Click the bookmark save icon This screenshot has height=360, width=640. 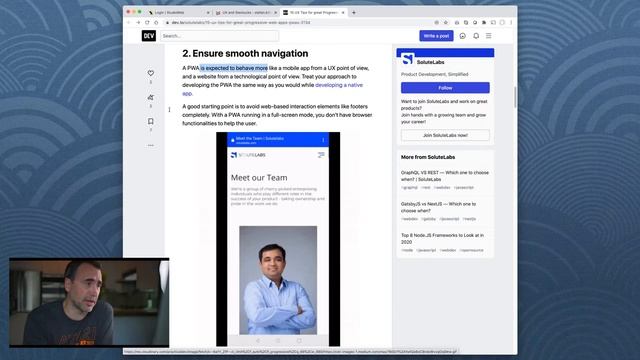(x=151, y=121)
